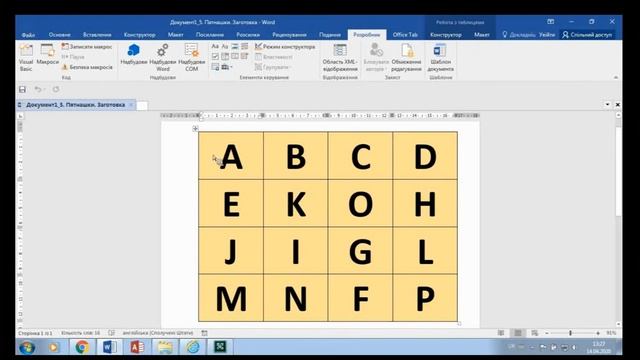Open the Office Tab ribbon tab
The image size is (640, 360).
405,35
